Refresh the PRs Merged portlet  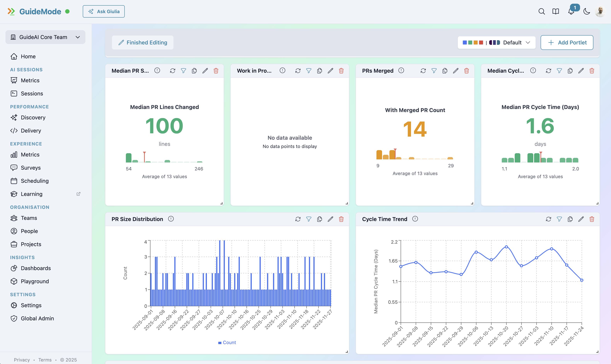point(423,71)
